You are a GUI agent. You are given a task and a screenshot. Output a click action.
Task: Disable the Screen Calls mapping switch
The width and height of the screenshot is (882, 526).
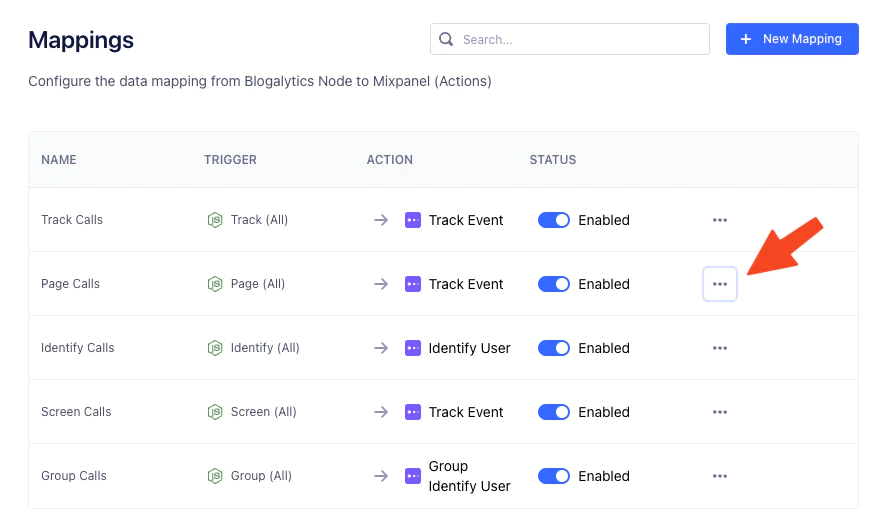tap(554, 412)
